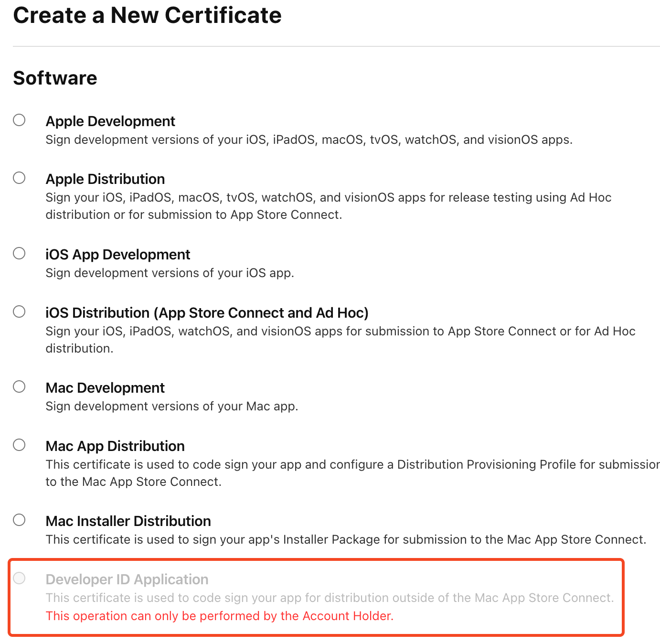Click the Developer ID Application label
The height and width of the screenshot is (644, 660).
pyautogui.click(x=127, y=580)
